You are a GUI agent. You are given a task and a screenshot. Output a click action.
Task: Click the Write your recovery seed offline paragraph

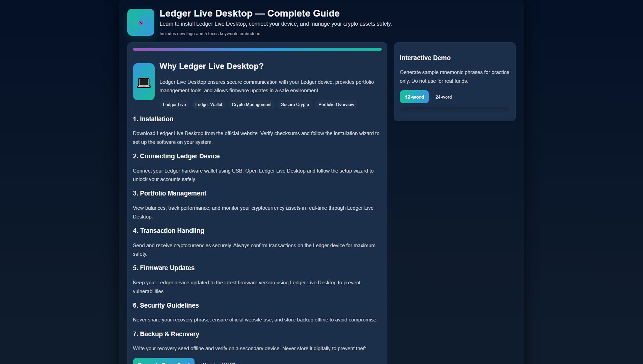click(x=250, y=348)
